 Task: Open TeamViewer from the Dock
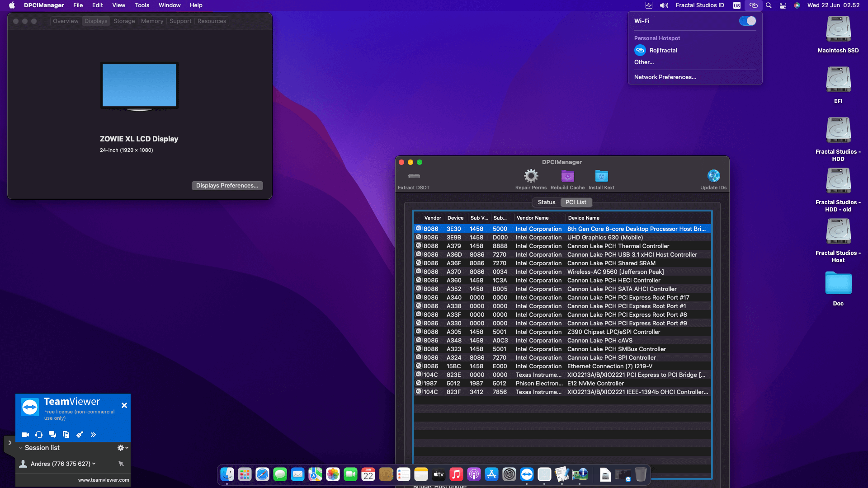pyautogui.click(x=527, y=474)
